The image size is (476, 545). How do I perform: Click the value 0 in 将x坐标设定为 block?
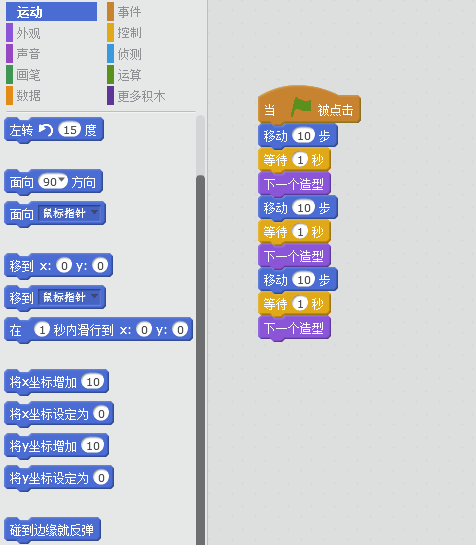[x=101, y=414]
